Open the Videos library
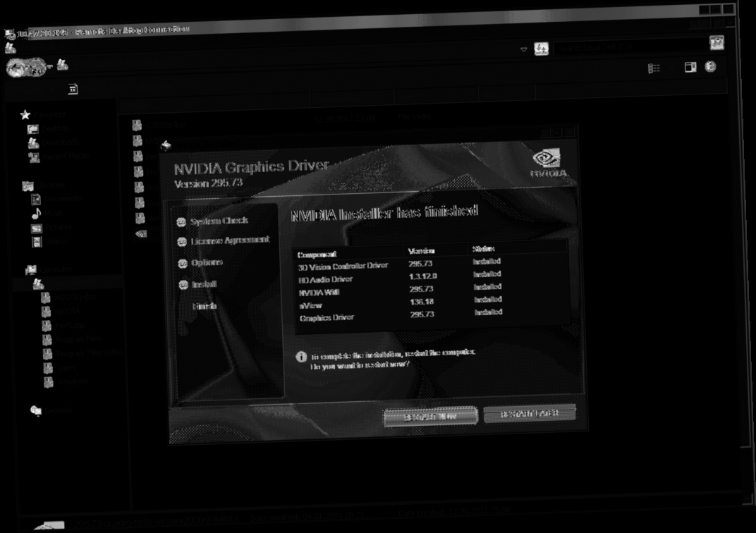Screen dimensions: 756x533 (x=49, y=241)
